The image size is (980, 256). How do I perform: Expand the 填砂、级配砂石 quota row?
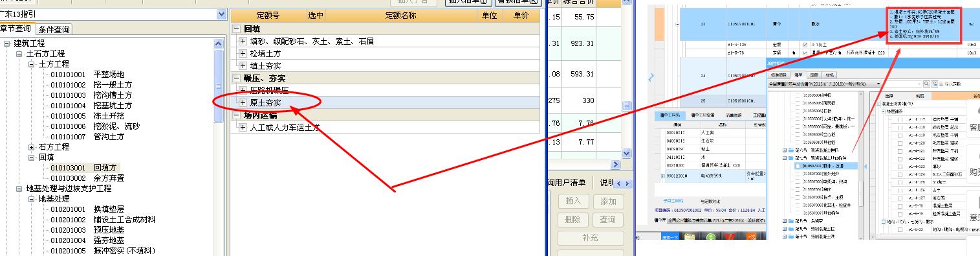243,41
